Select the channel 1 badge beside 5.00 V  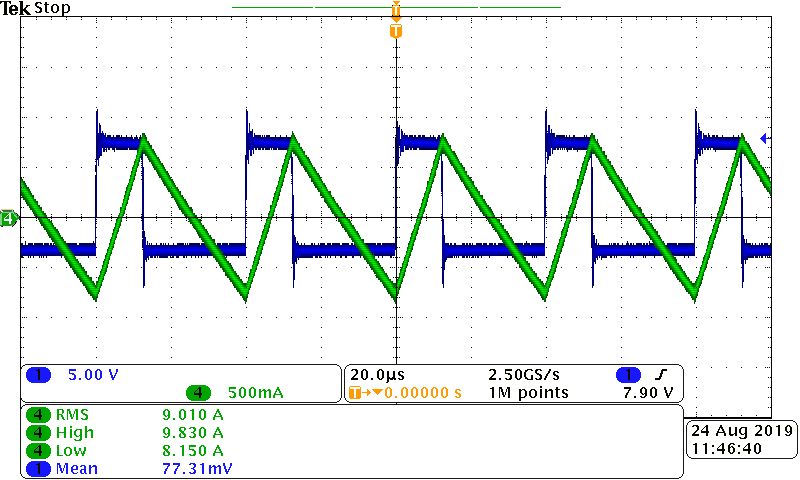pos(39,375)
